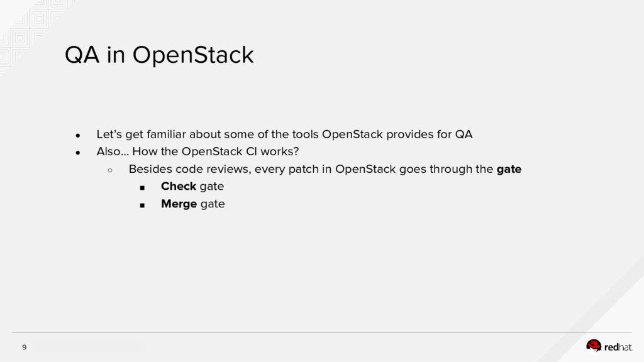Screen dimensions: 644x362
Task: Click the slide number 9
Action: click(x=25, y=347)
